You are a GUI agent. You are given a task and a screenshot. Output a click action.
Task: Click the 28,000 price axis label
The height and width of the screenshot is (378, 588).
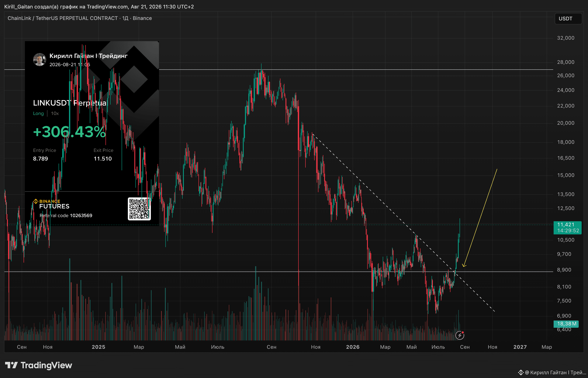566,62
